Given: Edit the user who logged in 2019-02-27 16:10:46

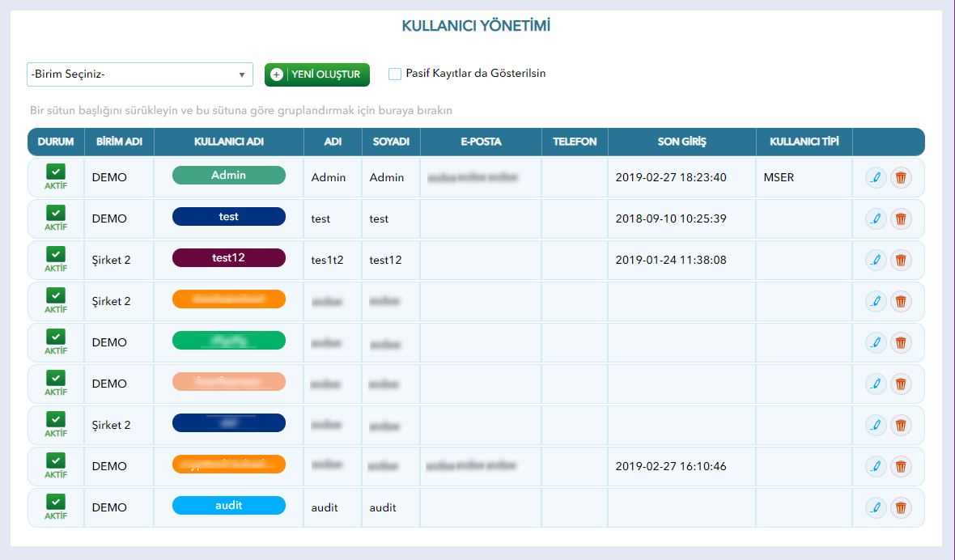Looking at the screenshot, I should pos(876,466).
